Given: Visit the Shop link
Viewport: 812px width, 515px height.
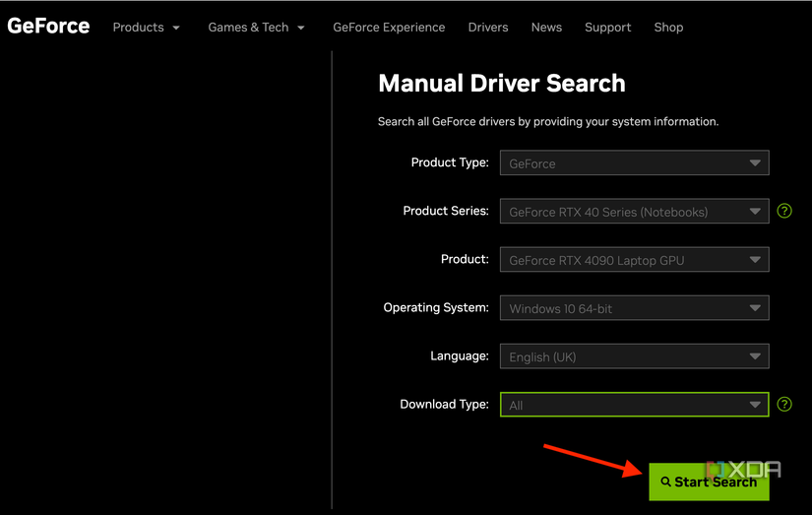Looking at the screenshot, I should [668, 27].
